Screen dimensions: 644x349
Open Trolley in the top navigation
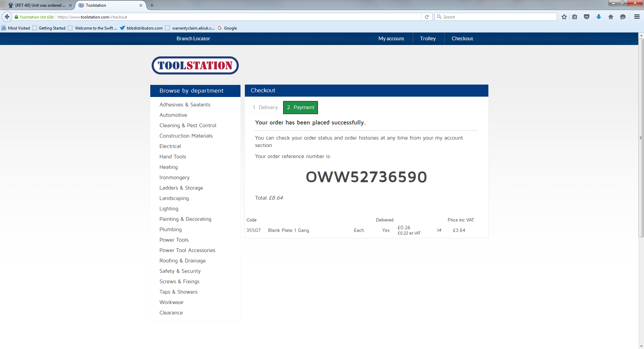pyautogui.click(x=428, y=39)
